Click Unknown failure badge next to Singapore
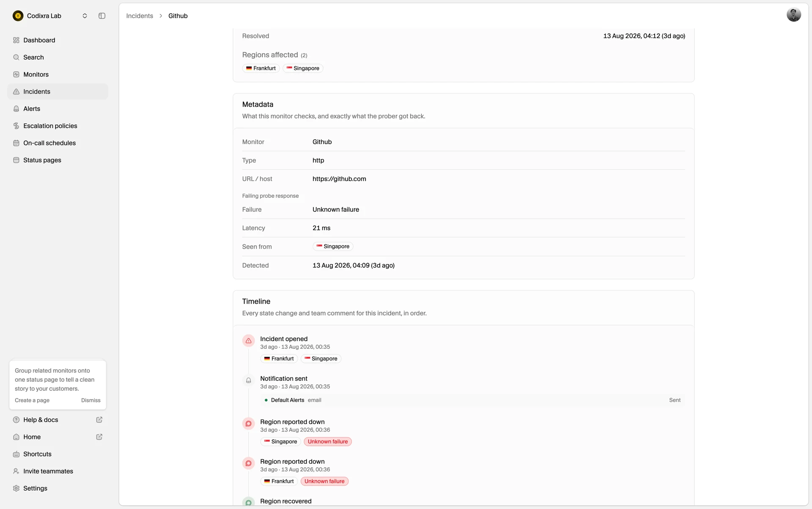Image resolution: width=812 pixels, height=509 pixels. [x=328, y=442]
